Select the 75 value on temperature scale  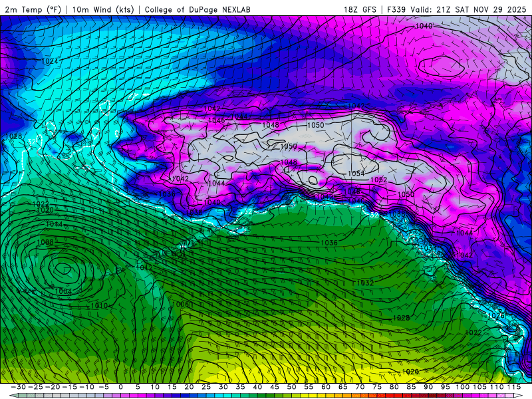coord(377,387)
